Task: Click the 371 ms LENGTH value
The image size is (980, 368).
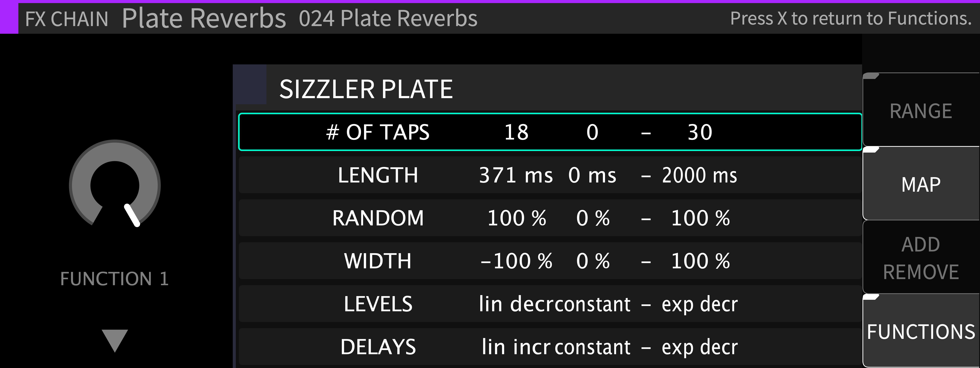Action: tap(516, 175)
